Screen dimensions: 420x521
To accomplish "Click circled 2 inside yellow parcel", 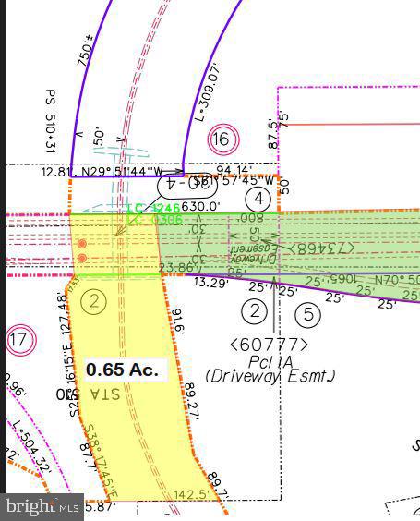I will [93, 301].
